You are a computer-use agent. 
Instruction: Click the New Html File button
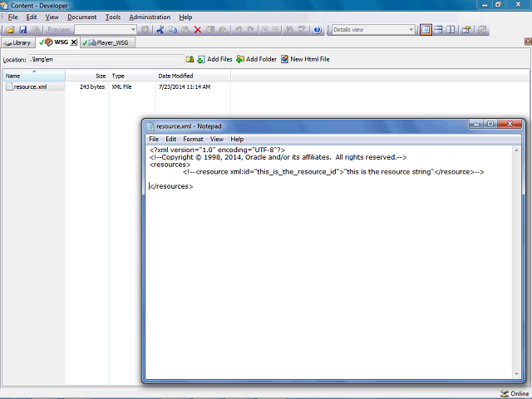[305, 59]
